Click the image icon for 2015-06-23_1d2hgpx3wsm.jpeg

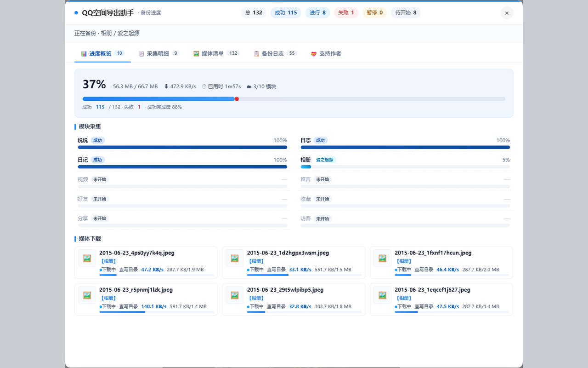[x=234, y=258]
